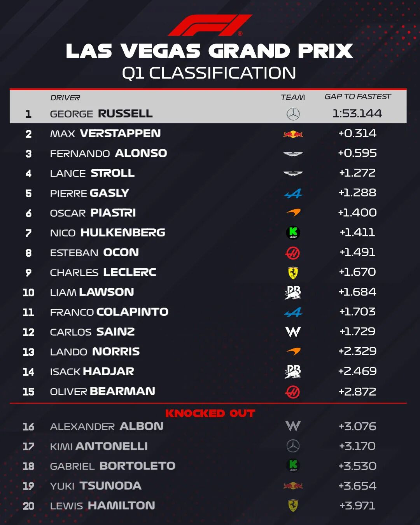Click the Alpine logo beside Pierre Gasly
The height and width of the screenshot is (525, 420).
pos(293,193)
